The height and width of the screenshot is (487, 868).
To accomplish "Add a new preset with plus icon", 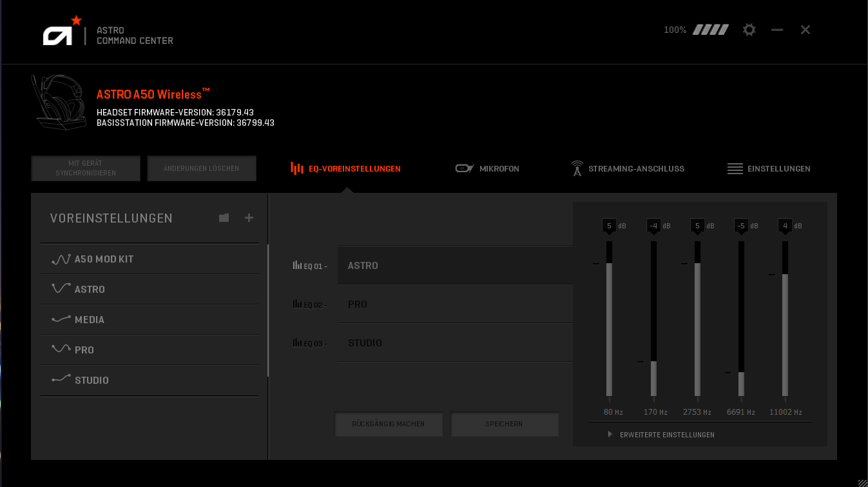I will pos(249,218).
